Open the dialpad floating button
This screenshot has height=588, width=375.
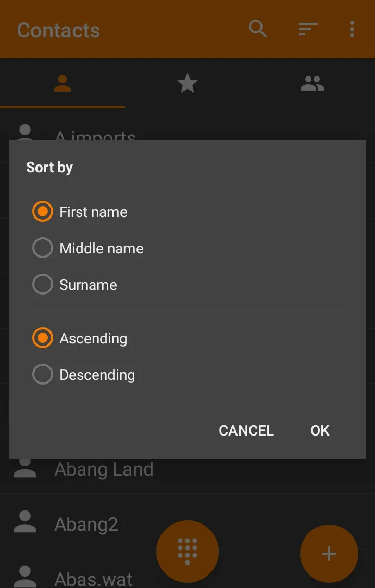click(x=187, y=552)
